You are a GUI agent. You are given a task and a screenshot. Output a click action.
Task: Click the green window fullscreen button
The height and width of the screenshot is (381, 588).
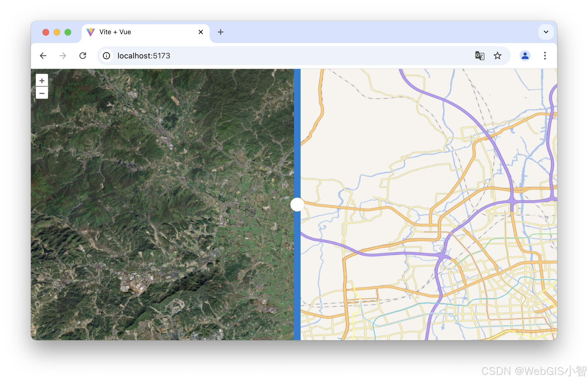68,32
